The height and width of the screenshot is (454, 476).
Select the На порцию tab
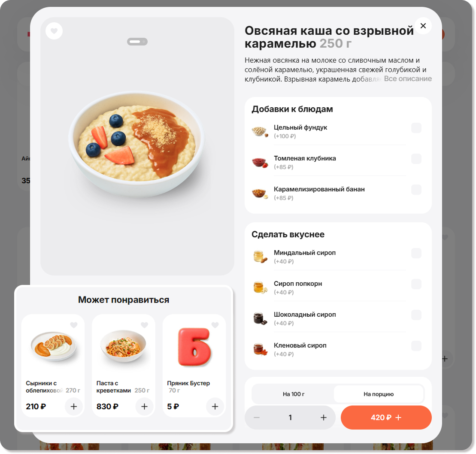[x=379, y=394]
